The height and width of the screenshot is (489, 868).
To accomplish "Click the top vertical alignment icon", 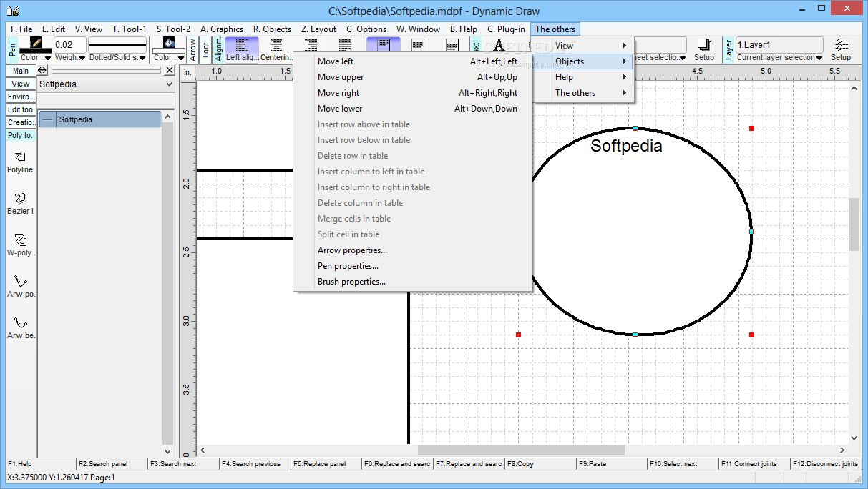I will 384,46.
